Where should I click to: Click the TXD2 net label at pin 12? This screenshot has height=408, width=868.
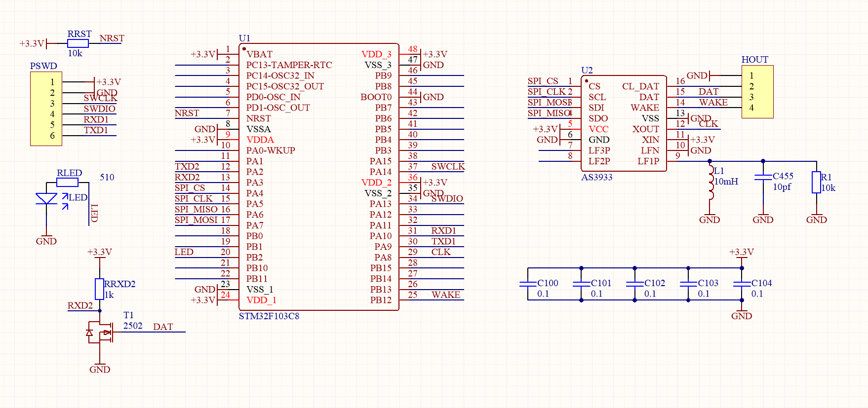(187, 166)
